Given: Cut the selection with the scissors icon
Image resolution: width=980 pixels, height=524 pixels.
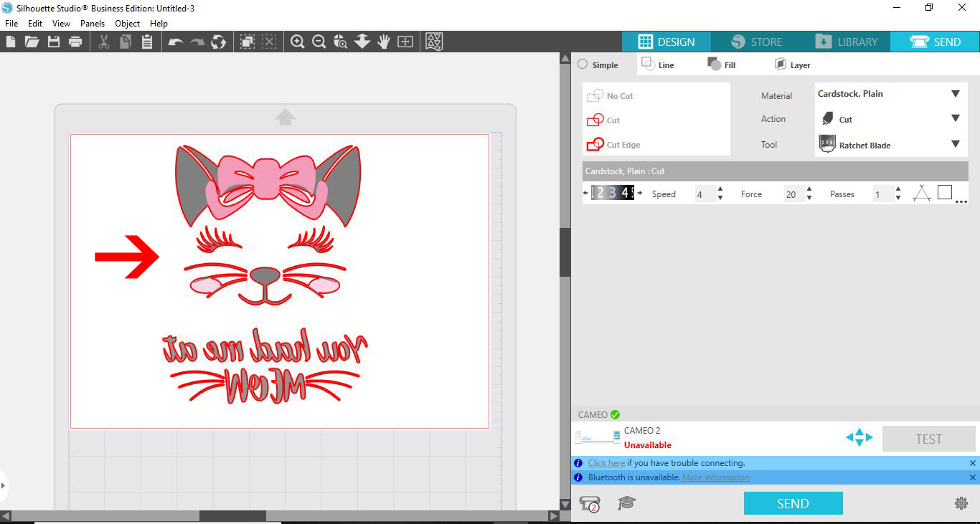Looking at the screenshot, I should [104, 42].
